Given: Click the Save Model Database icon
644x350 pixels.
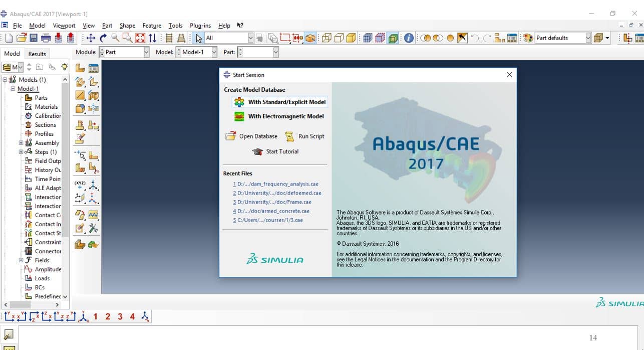Looking at the screenshot, I should click(x=34, y=38).
